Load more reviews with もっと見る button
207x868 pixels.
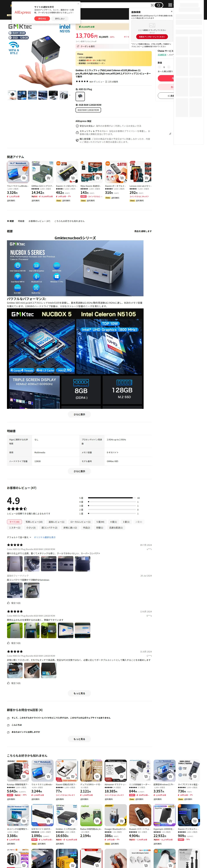click(79, 693)
